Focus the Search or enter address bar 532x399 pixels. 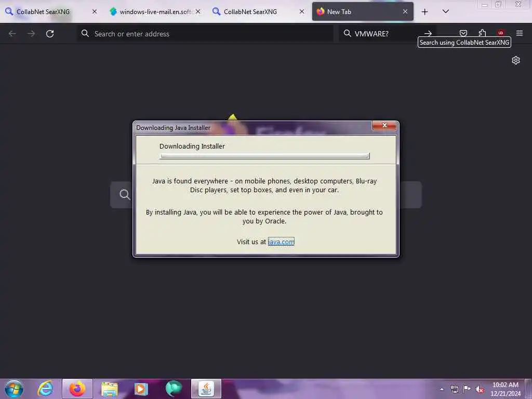coord(205,34)
